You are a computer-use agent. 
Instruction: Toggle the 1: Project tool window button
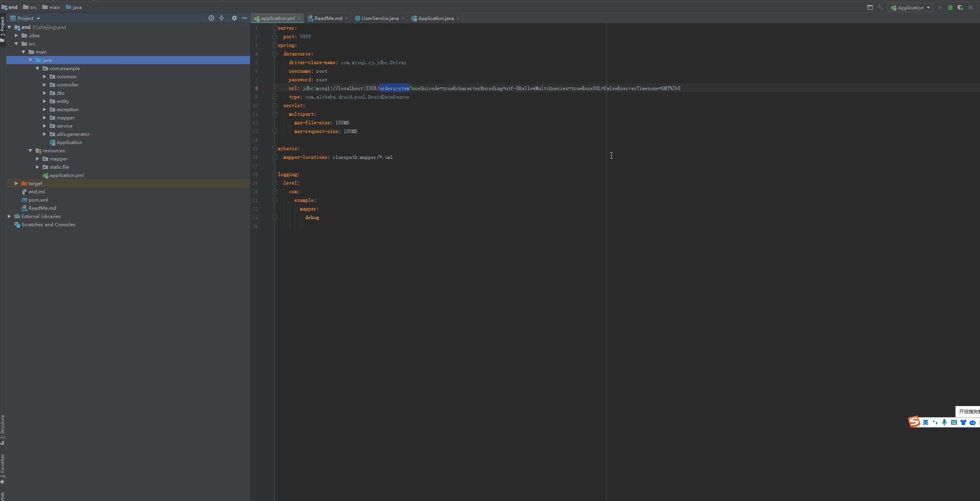2,29
